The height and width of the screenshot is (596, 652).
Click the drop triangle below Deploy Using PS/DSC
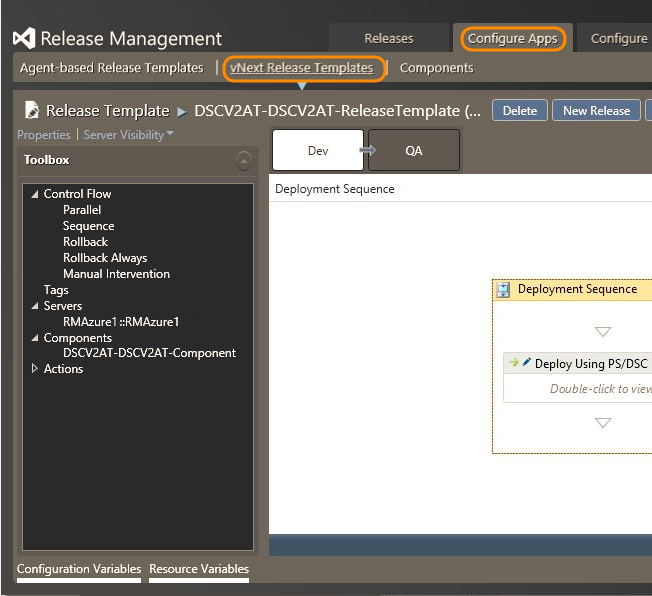point(603,423)
